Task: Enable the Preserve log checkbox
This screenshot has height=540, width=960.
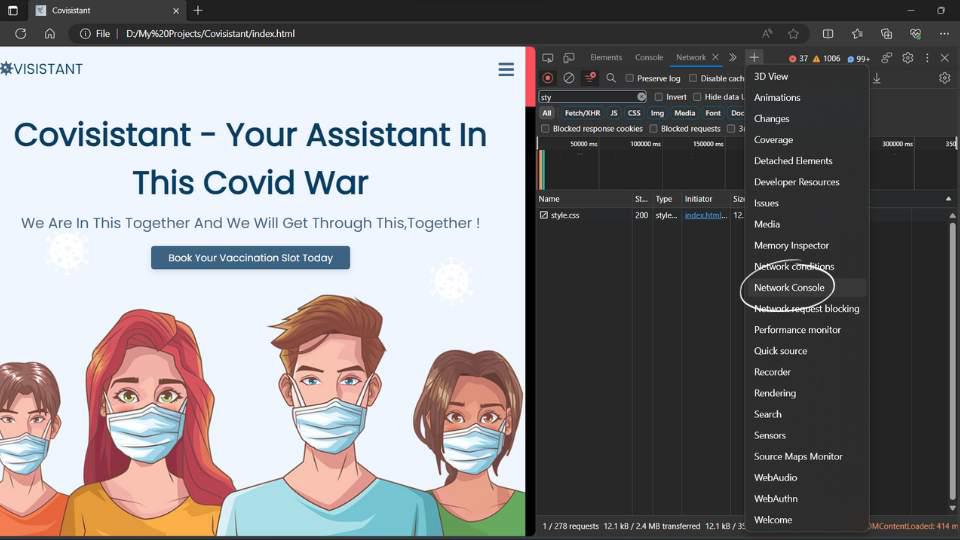Action: [630, 78]
